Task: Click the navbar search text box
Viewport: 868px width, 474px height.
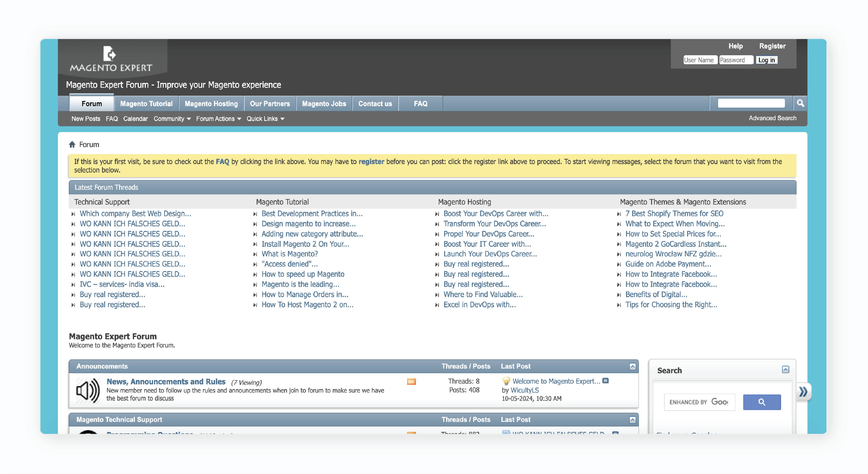Action: click(751, 103)
